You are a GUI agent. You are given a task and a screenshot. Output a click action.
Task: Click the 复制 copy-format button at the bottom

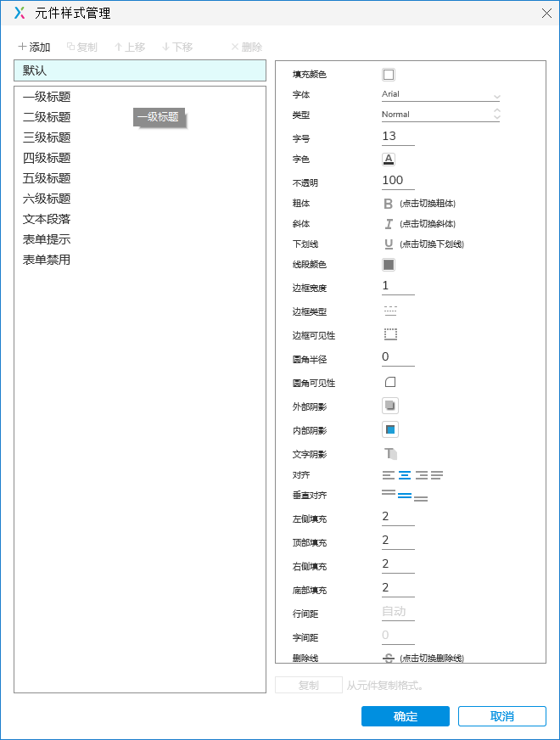309,685
